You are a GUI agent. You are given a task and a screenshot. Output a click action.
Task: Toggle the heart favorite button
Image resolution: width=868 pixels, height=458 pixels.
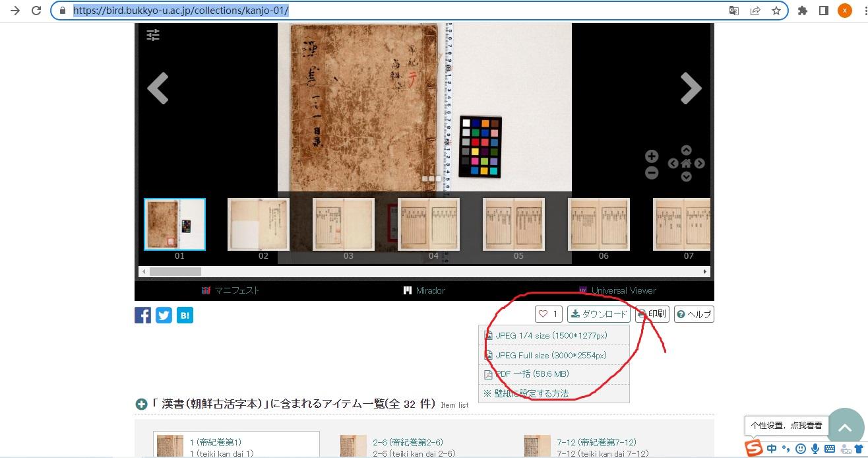[x=548, y=314]
